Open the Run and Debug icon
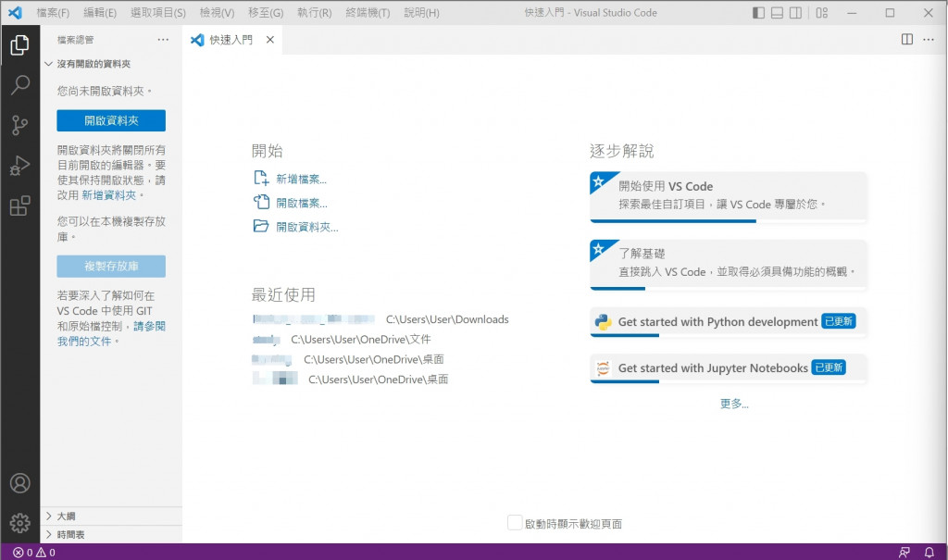 coord(20,166)
